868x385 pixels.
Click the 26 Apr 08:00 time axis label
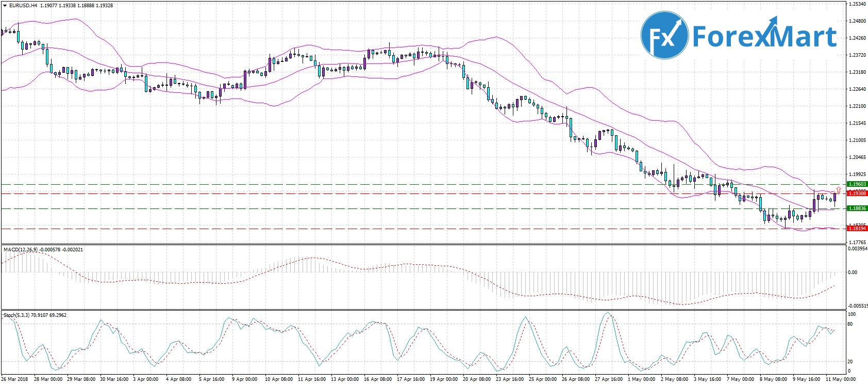coord(576,379)
